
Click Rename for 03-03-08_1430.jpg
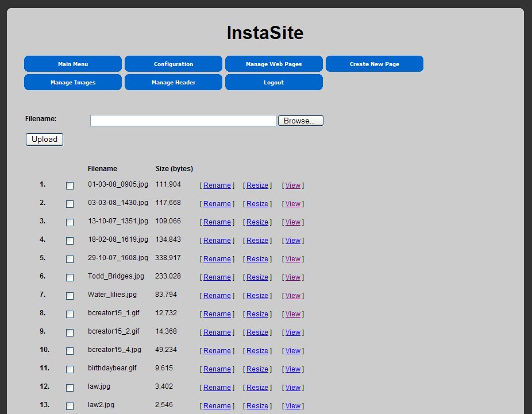coord(217,204)
